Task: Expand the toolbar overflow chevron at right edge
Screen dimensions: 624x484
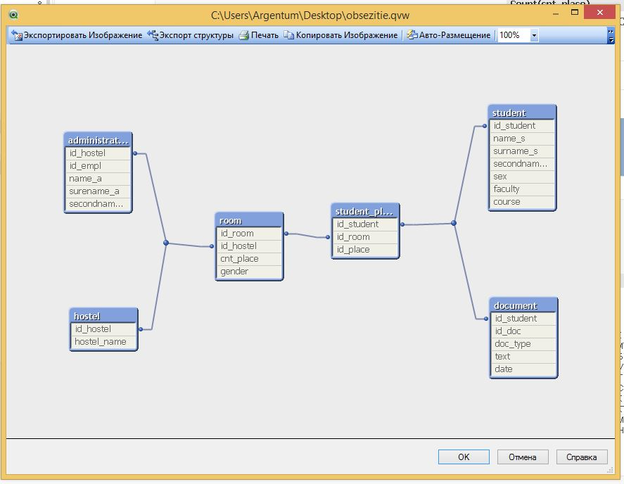Action: pyautogui.click(x=610, y=35)
